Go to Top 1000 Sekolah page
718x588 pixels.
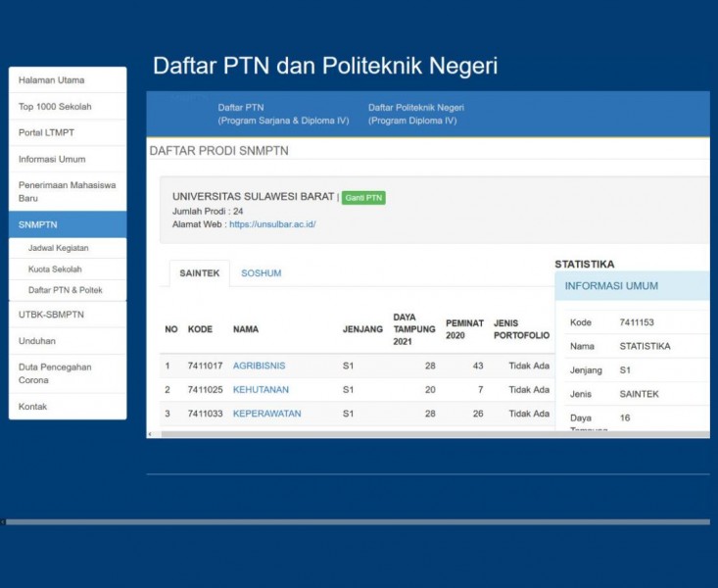(x=56, y=107)
